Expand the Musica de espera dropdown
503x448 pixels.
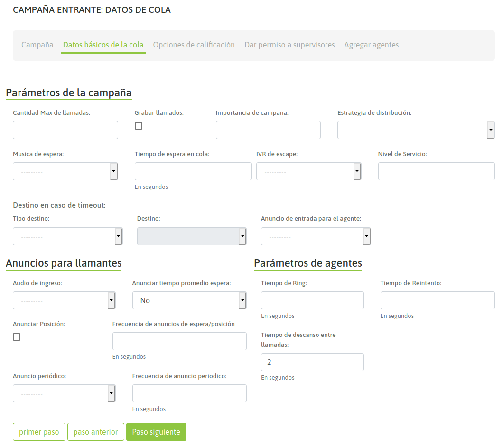65,171
